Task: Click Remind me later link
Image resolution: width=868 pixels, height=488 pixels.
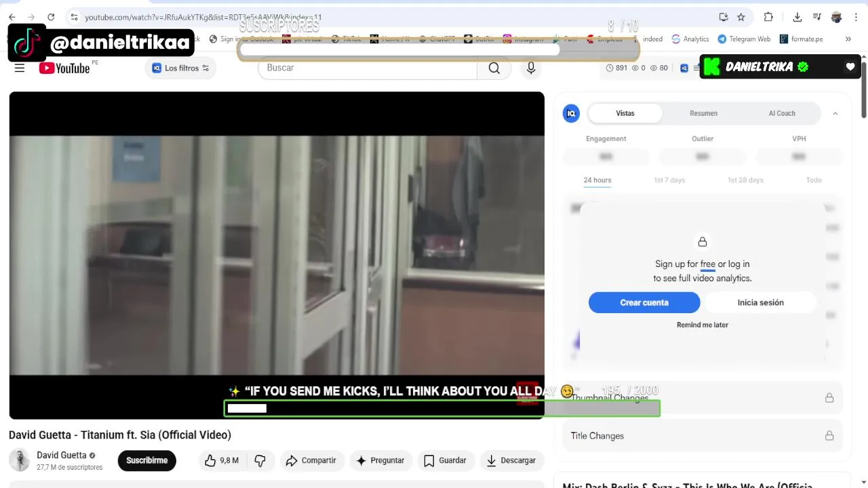Action: pos(703,325)
